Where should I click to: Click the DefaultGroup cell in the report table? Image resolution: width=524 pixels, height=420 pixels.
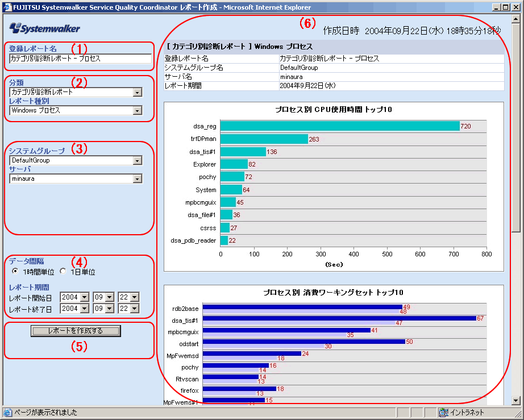point(392,68)
